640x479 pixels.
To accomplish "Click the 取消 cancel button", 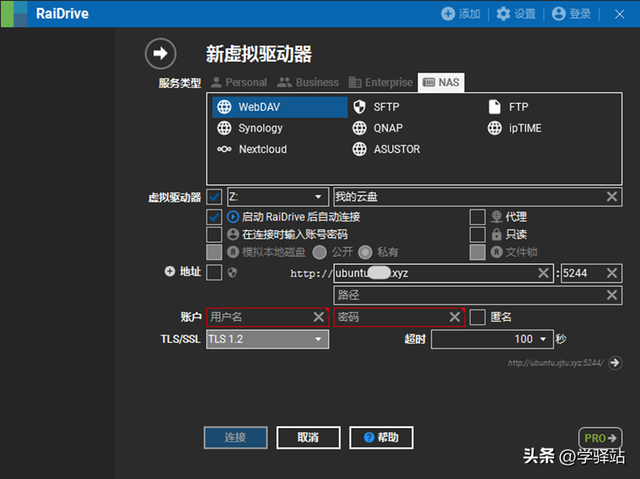I will [308, 438].
